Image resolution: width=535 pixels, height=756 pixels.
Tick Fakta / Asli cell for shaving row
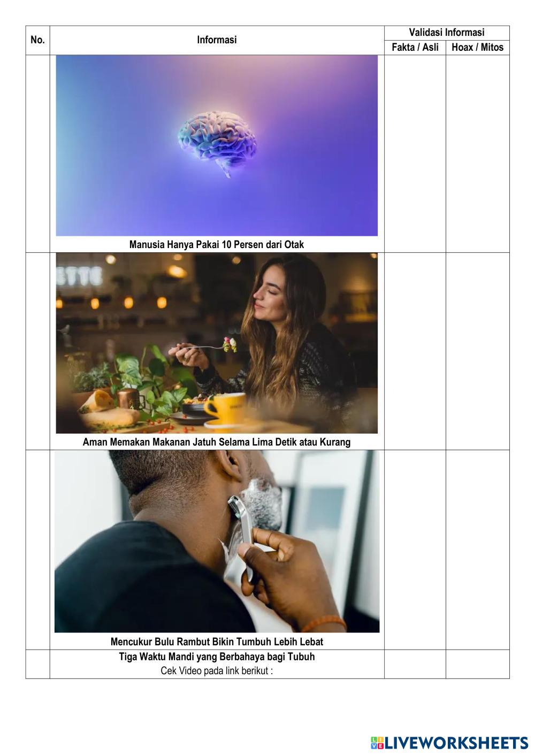tap(415, 550)
